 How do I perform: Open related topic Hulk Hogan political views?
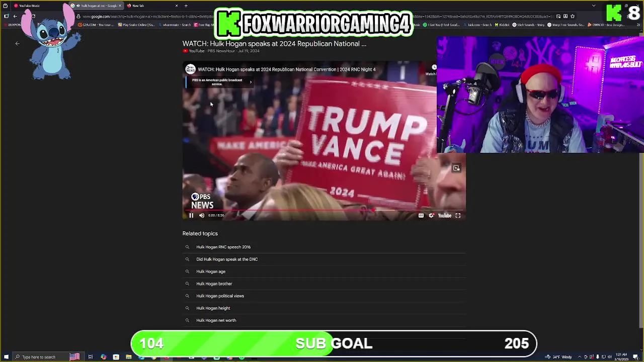pos(220,296)
